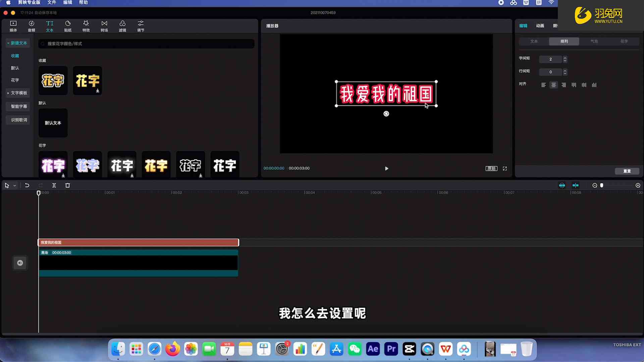This screenshot has width=644, height=362.
Task: Click the 字间距 stepper arrows
Action: (565, 59)
